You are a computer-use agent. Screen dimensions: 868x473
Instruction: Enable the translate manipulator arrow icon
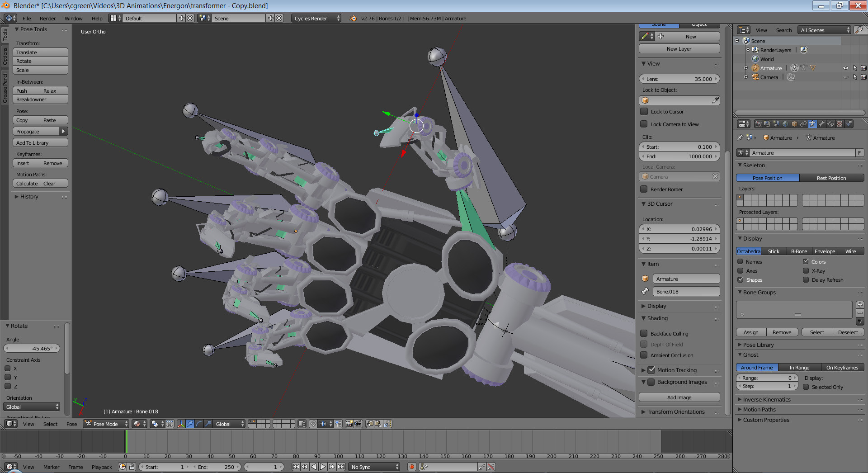(x=190, y=424)
